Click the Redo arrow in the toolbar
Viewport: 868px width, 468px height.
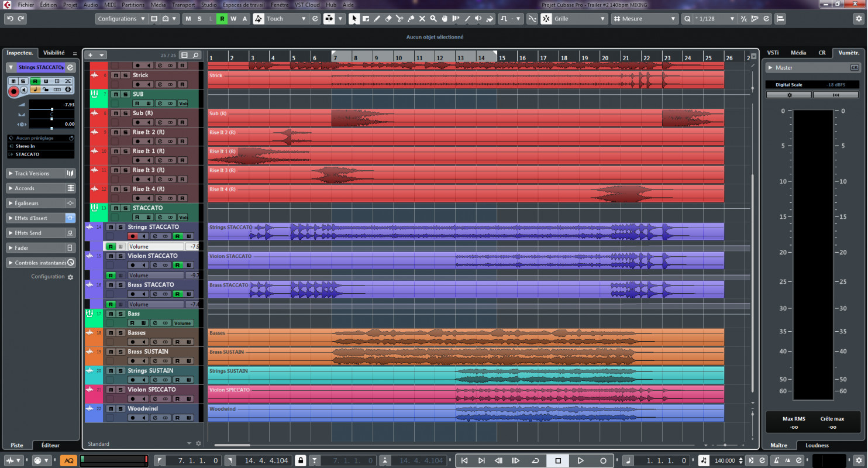pyautogui.click(x=21, y=19)
